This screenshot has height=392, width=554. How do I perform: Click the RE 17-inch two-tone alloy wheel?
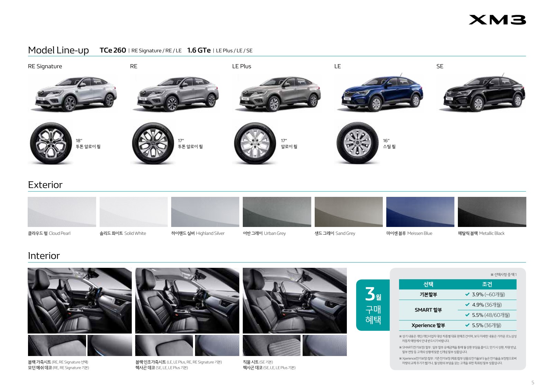[x=153, y=143]
